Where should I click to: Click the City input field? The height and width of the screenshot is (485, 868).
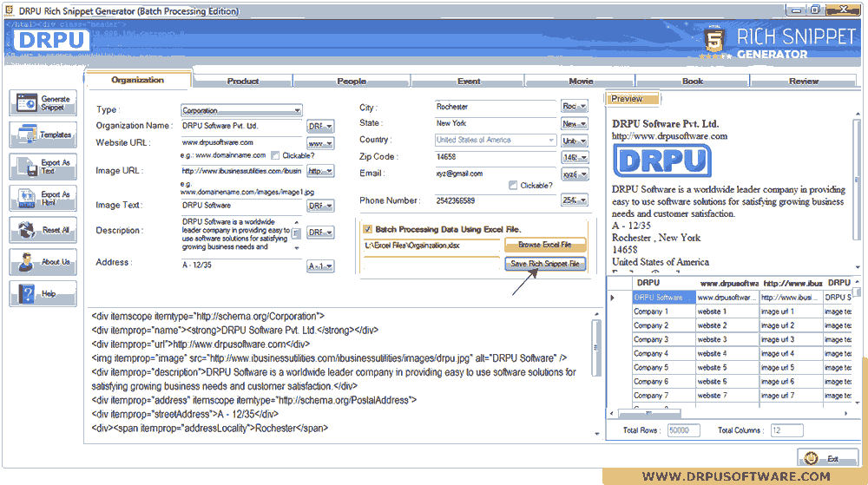point(496,107)
